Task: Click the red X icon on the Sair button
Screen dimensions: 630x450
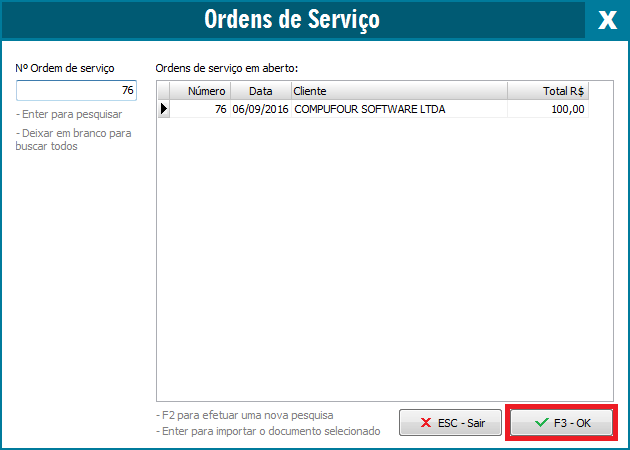Action: point(426,423)
